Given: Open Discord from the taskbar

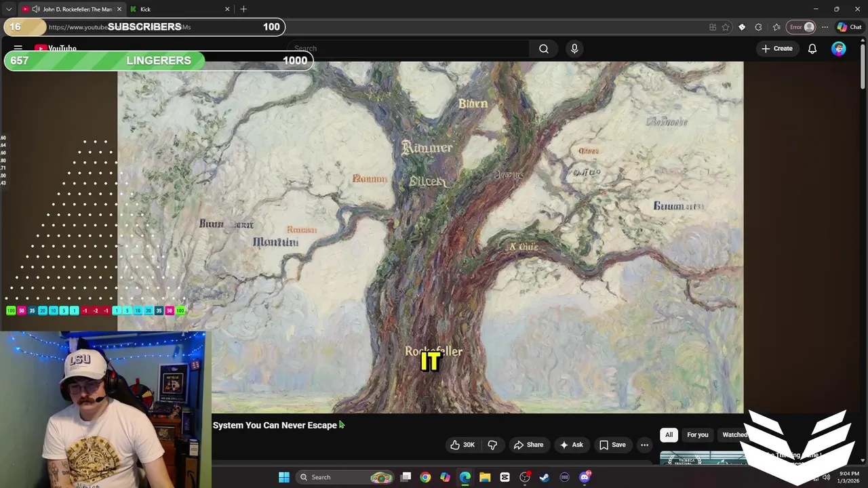Looking at the screenshot, I should click(585, 477).
